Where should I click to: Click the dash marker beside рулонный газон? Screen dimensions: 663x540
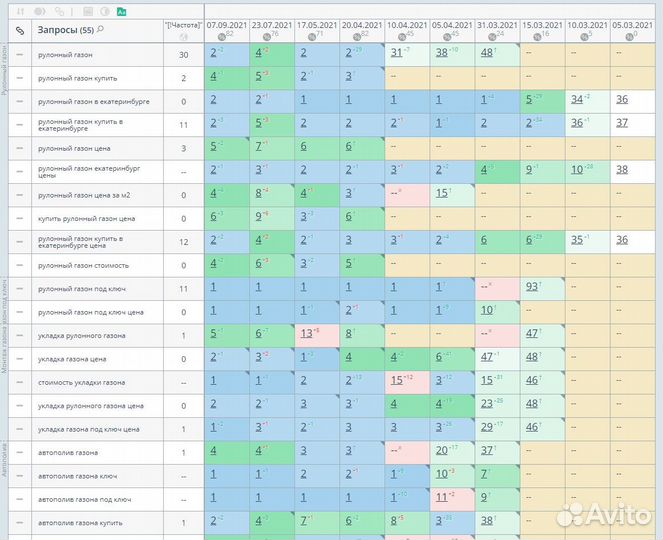19,54
